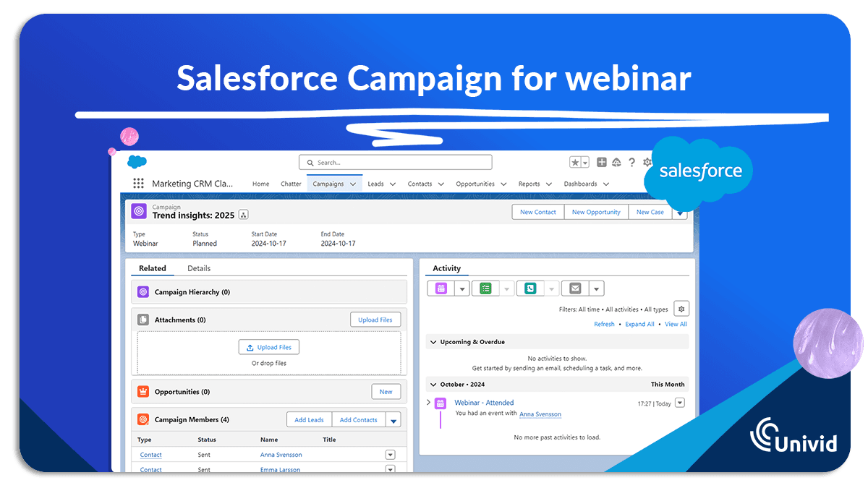Click the New Event calendar icon

441,288
